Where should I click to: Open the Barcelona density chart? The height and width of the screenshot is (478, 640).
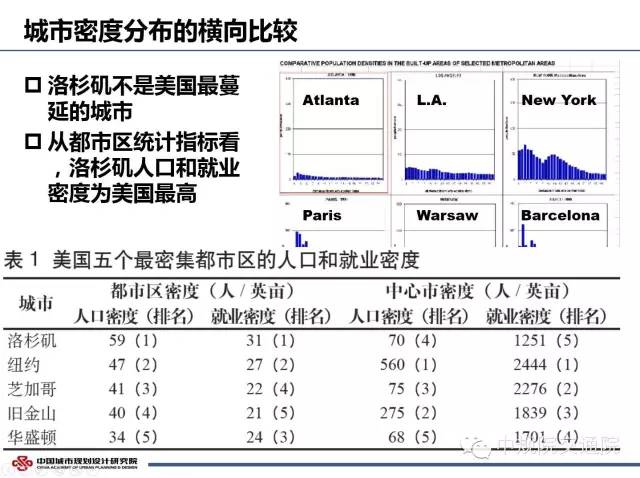[560, 222]
